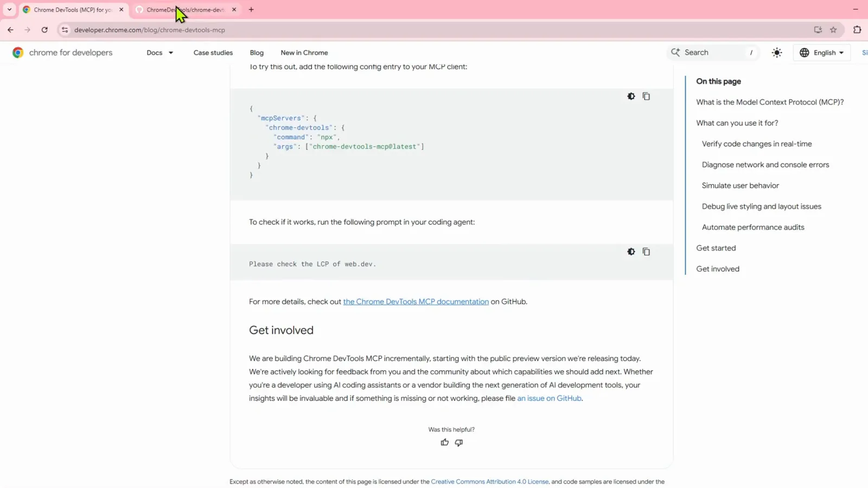The width and height of the screenshot is (868, 488).
Task: Go to 'Verify code changes in real-time'
Action: click(x=757, y=144)
